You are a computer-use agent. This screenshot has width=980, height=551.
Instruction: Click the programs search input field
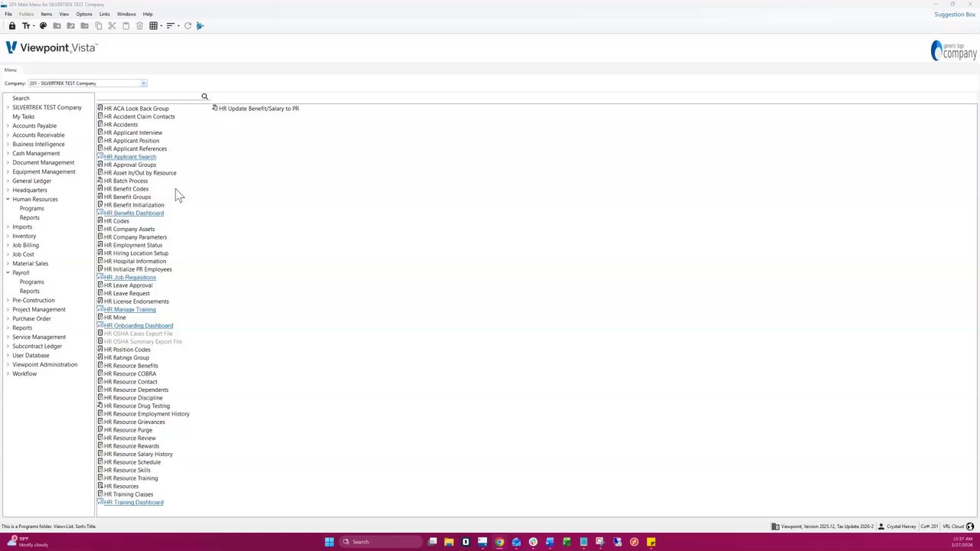click(149, 96)
